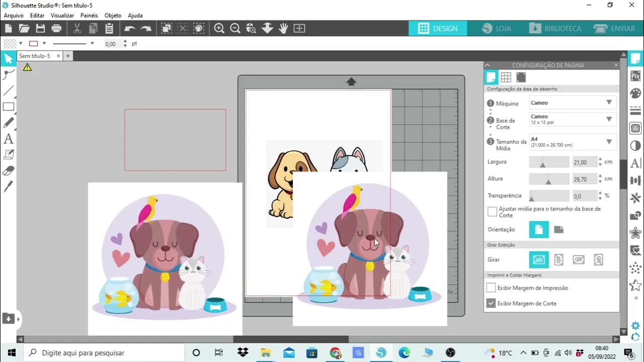644x362 pixels.
Task: Click the Fit to window icon
Action: pyautogui.click(x=299, y=29)
